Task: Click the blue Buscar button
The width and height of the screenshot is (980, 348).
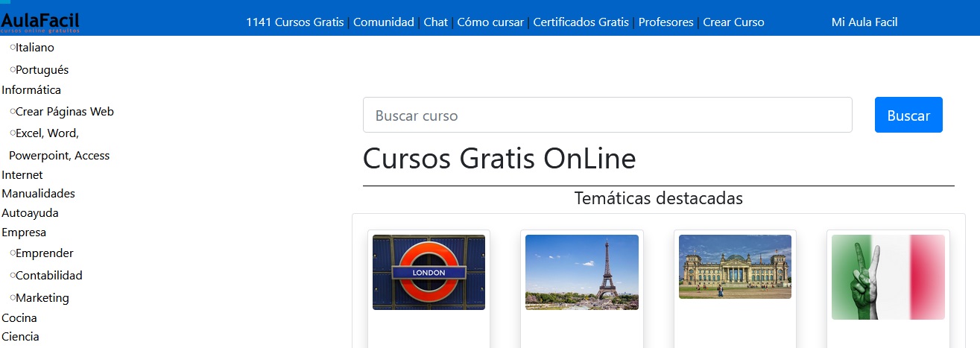Action: [x=908, y=116]
